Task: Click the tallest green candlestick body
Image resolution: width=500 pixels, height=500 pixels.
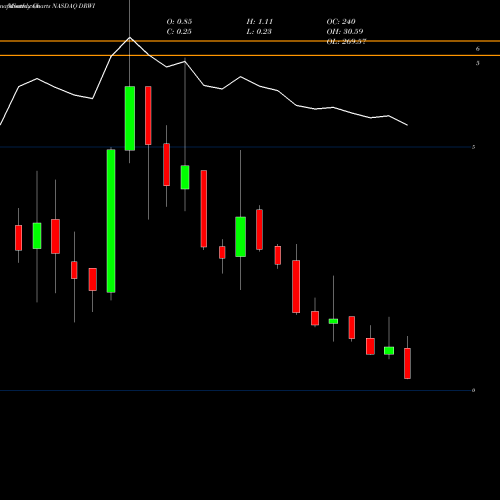Action: (x=111, y=221)
